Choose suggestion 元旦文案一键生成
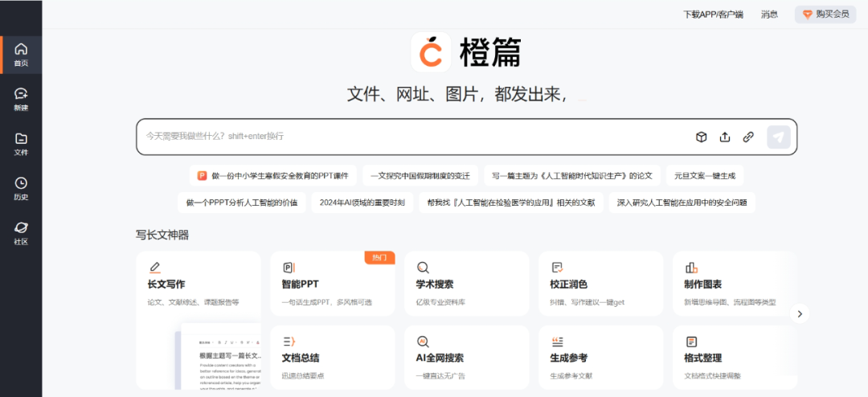 (705, 175)
